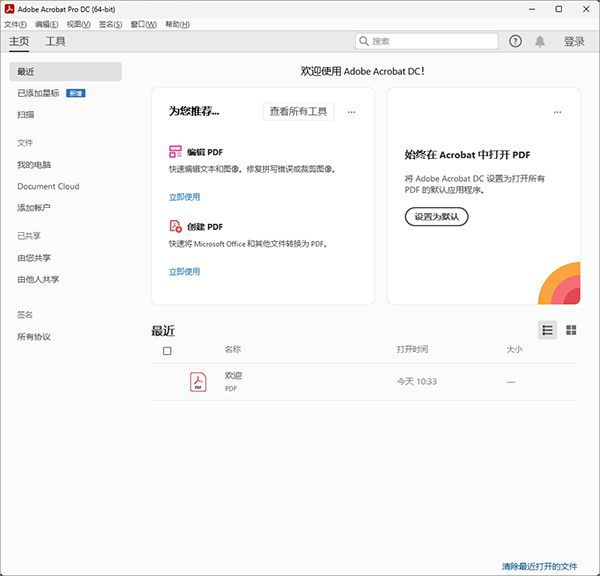Open the 编辑(E) menu
This screenshot has height=576, width=600.
click(47, 24)
